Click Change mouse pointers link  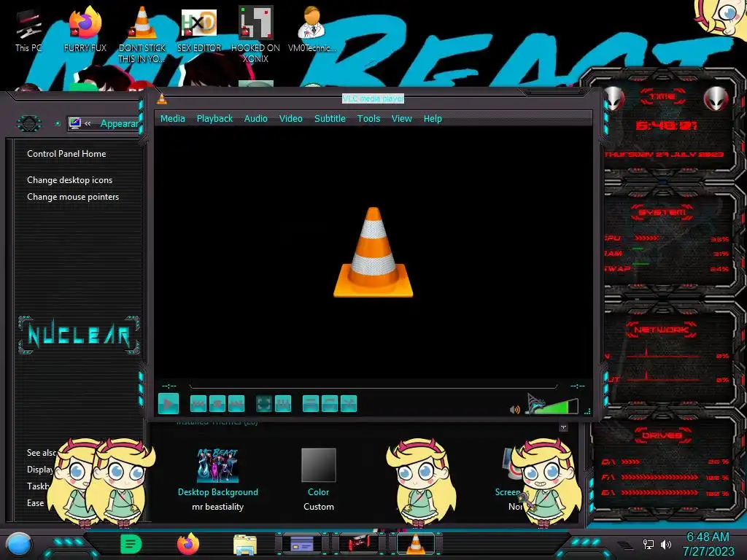click(73, 197)
